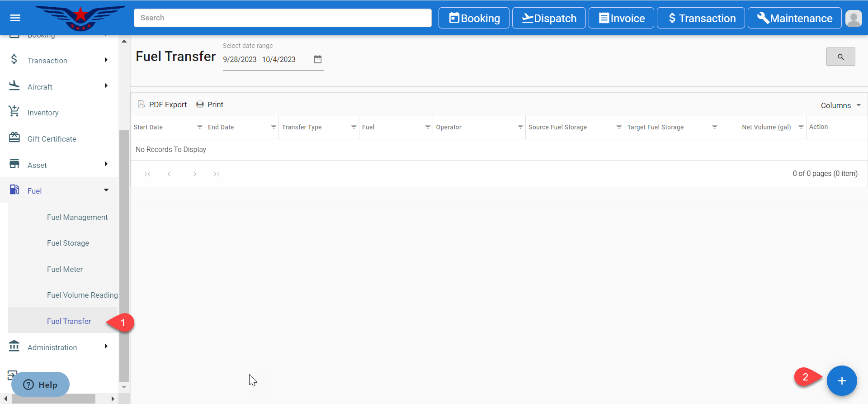Select Fuel Meter menu item
Screen dimensions: 868x404
[x=65, y=269]
